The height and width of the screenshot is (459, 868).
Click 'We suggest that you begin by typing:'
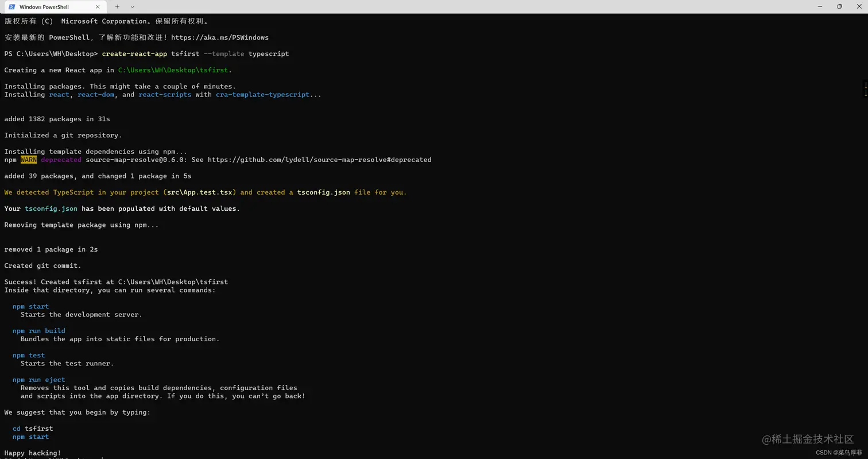pyautogui.click(x=77, y=412)
